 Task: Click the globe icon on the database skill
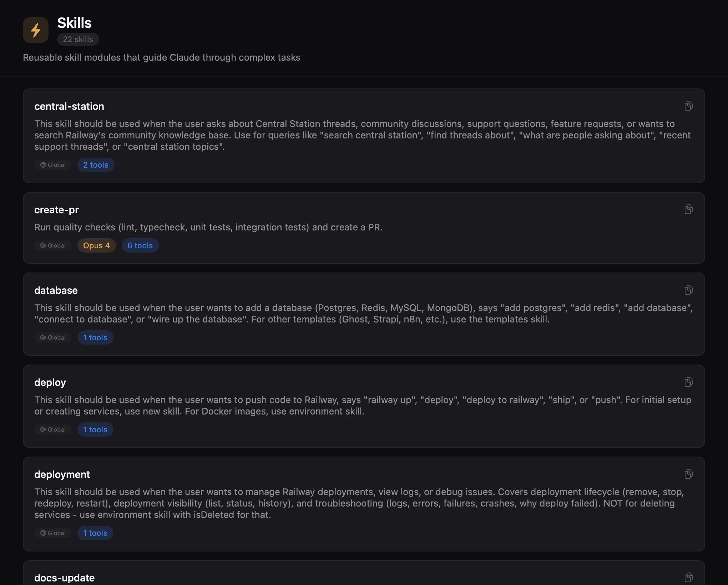(42, 337)
